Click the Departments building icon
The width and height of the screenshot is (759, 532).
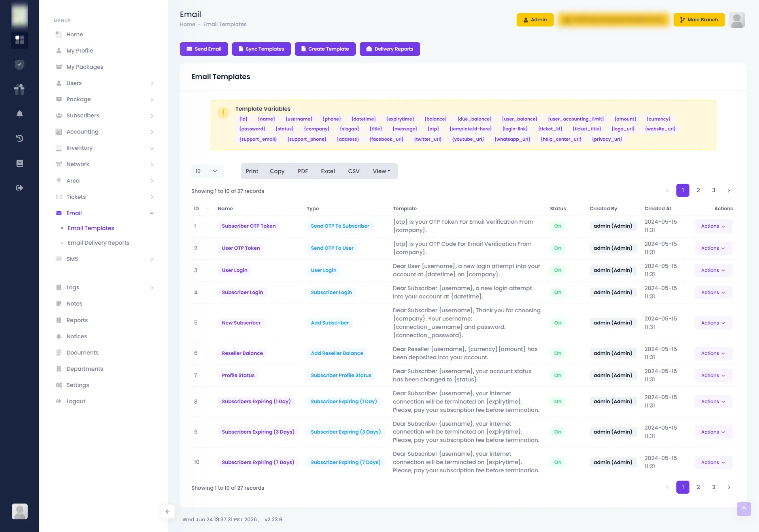pos(59,369)
